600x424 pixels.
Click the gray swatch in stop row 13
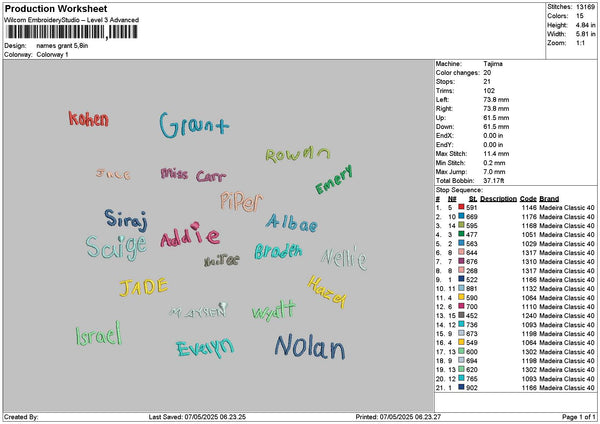[x=461, y=315]
